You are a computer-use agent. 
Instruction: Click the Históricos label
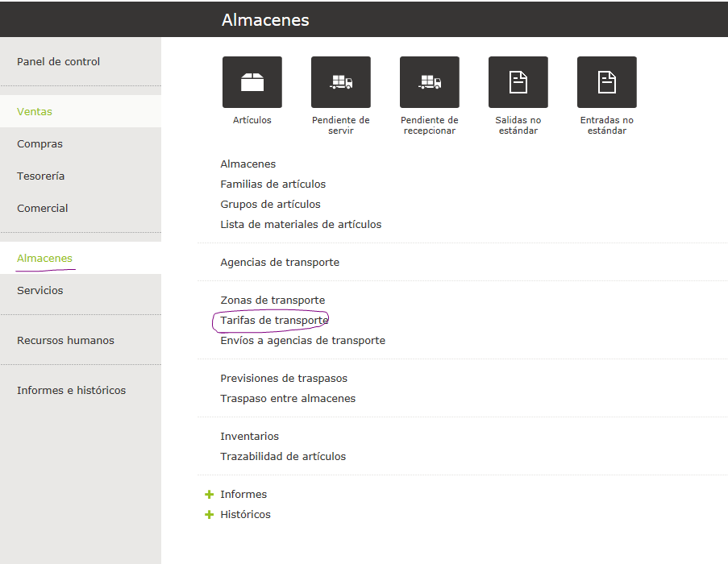tap(245, 514)
